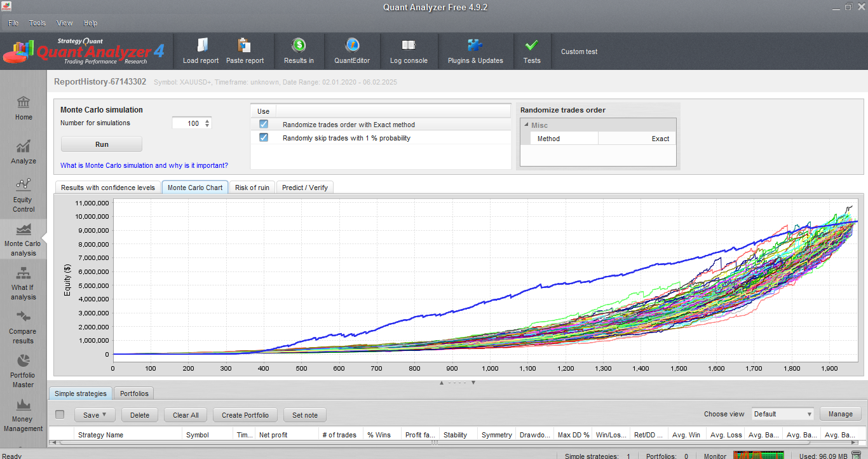This screenshot has width=868, height=459.
Task: Adjust Number for simulations stepper arrows
Action: 207,123
